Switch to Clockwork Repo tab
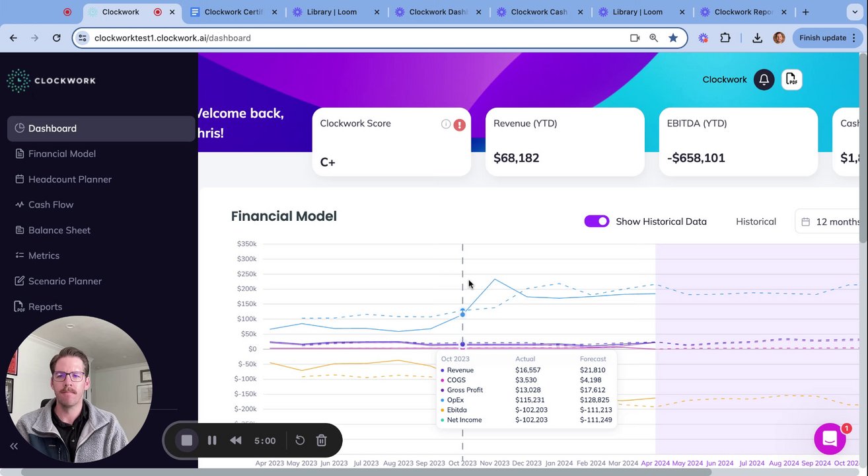 742,12
